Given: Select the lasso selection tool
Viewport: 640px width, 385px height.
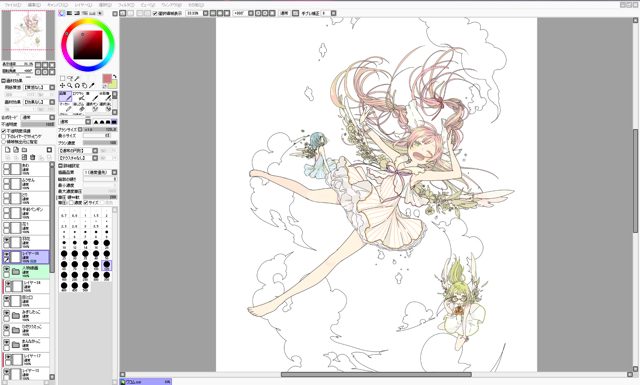Looking at the screenshot, I should pyautogui.click(x=70, y=78).
